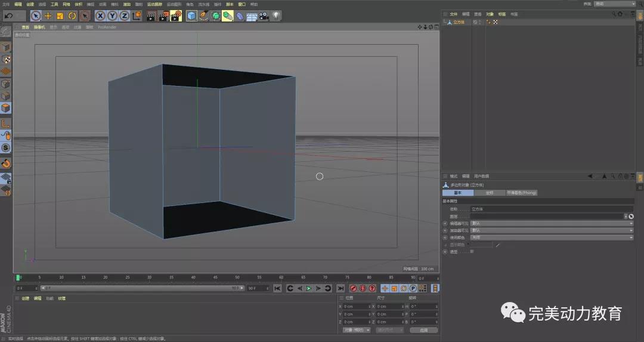The height and width of the screenshot is (342, 644).
Task: Click the Cube primitive icon
Action: point(191,16)
